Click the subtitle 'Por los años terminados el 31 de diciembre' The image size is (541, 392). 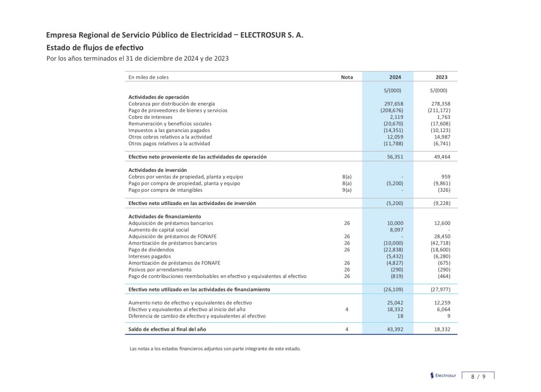137,58
